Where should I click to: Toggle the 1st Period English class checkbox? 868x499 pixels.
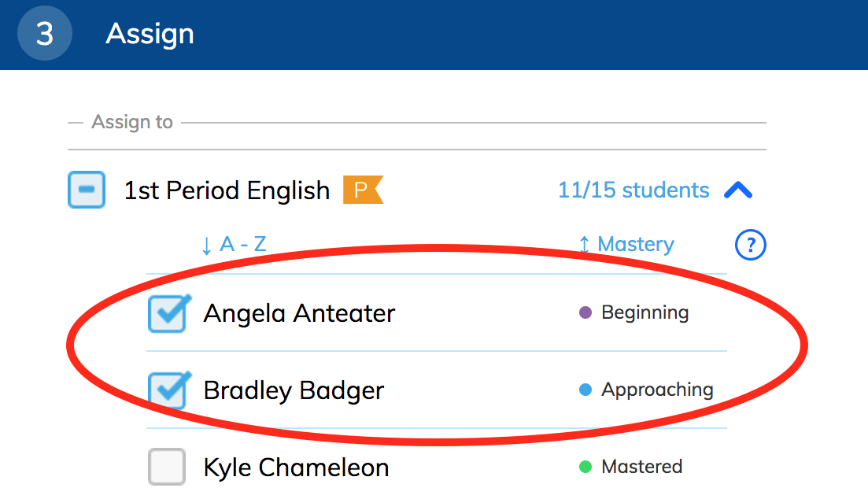coord(87,190)
